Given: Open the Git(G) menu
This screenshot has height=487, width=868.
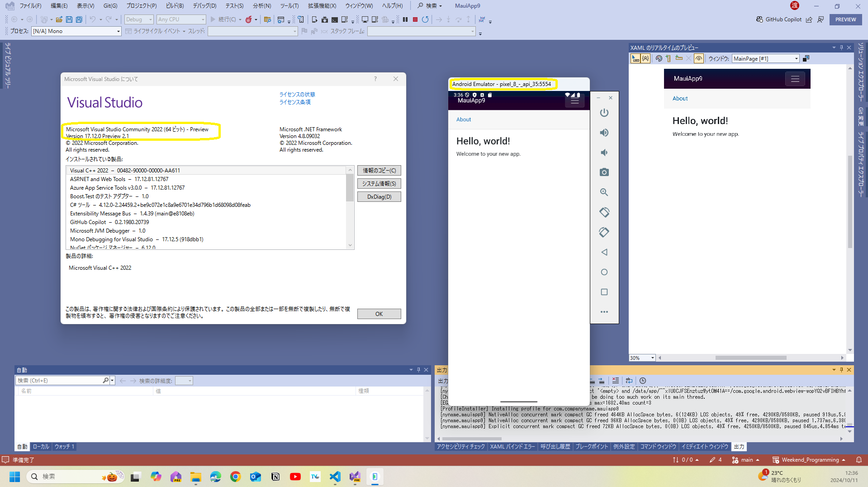Looking at the screenshot, I should (x=110, y=6).
